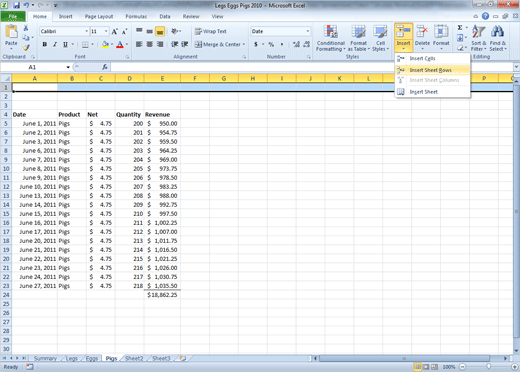Click the Delete cells icon
This screenshot has width=520, height=372.
pos(422,32)
